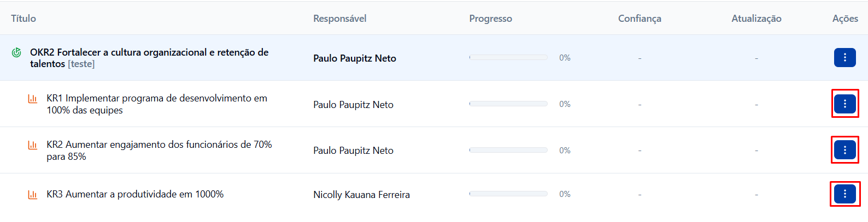
Task: Open the actions menu for KR1 row
Action: click(844, 104)
